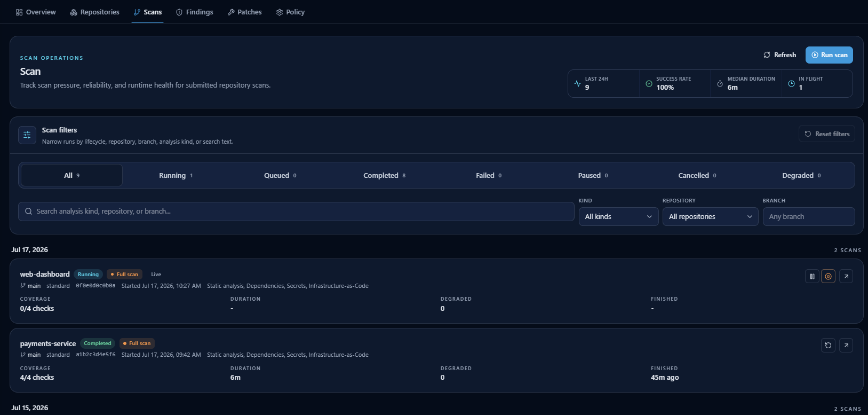Click the 6m duration of payments-service
868x415 pixels.
pos(235,377)
